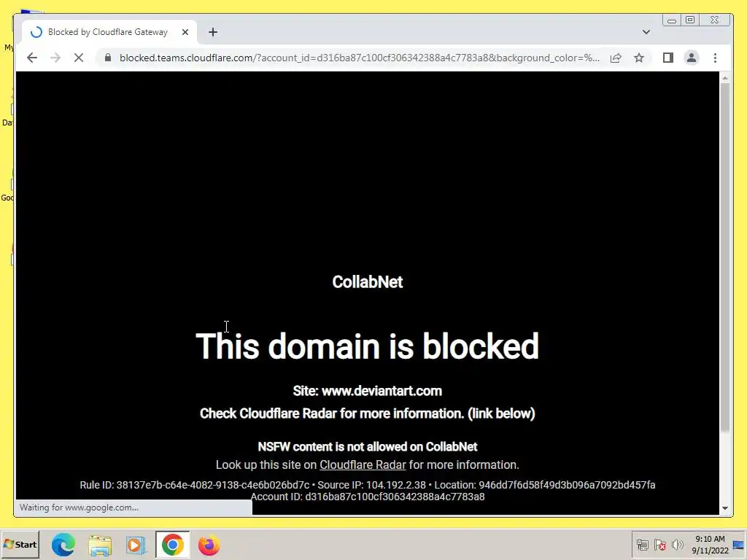Screen dimensions: 747x560
Task: Stop loading the page
Action: tap(79, 58)
